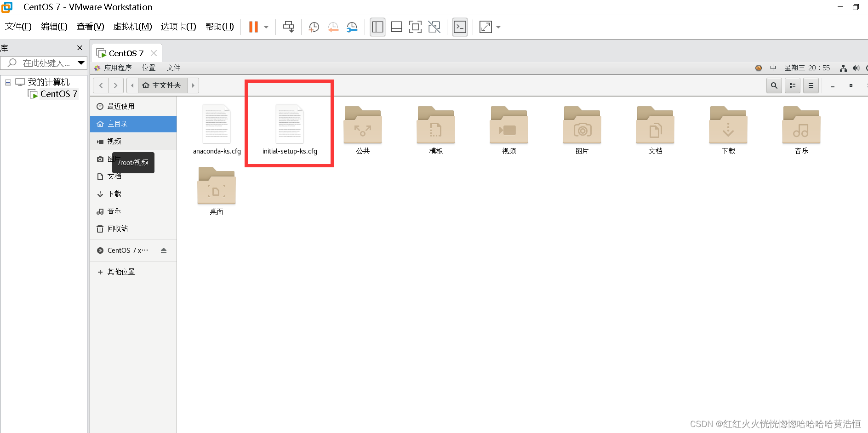Select CentOS 7 in the library tree
This screenshot has width=868, height=433.
58,94
